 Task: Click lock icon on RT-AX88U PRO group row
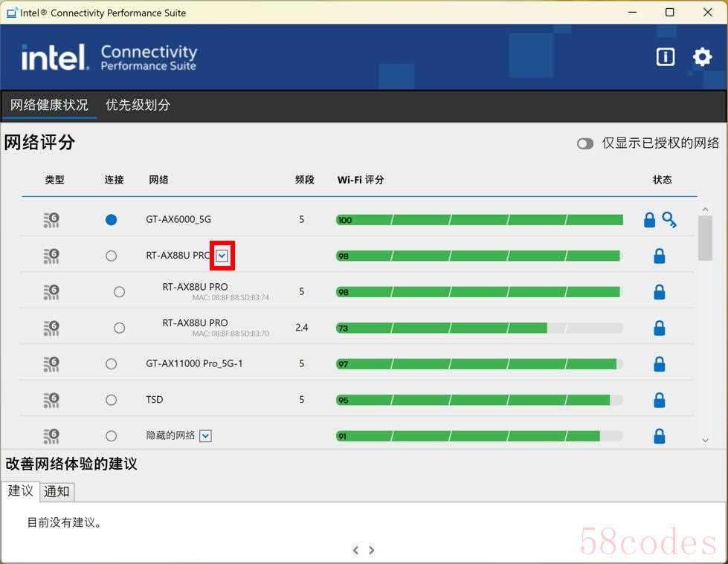point(660,256)
